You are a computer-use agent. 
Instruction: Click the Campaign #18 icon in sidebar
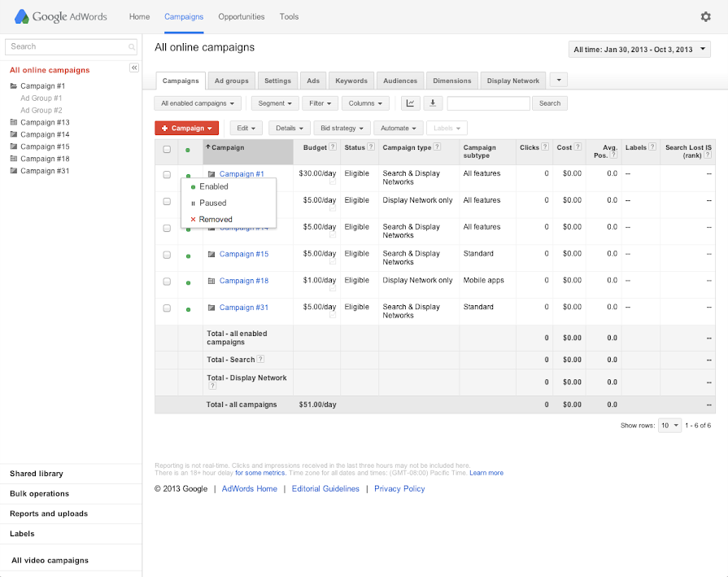pyautogui.click(x=14, y=159)
